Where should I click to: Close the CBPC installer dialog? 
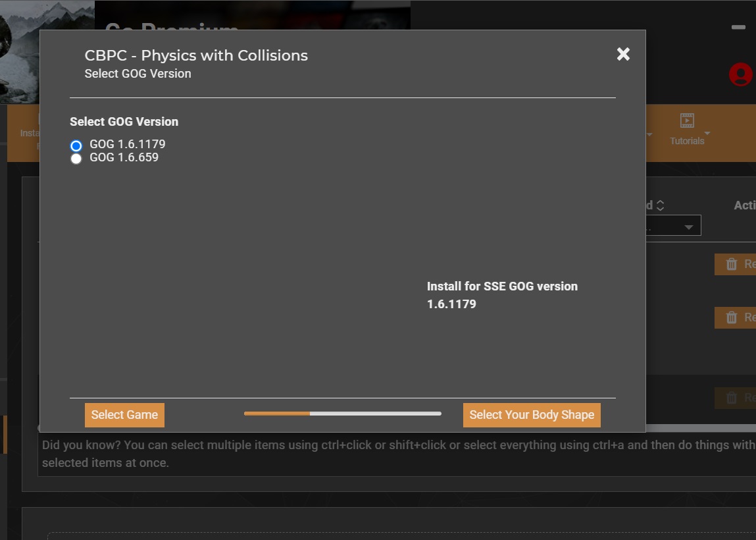pos(623,54)
